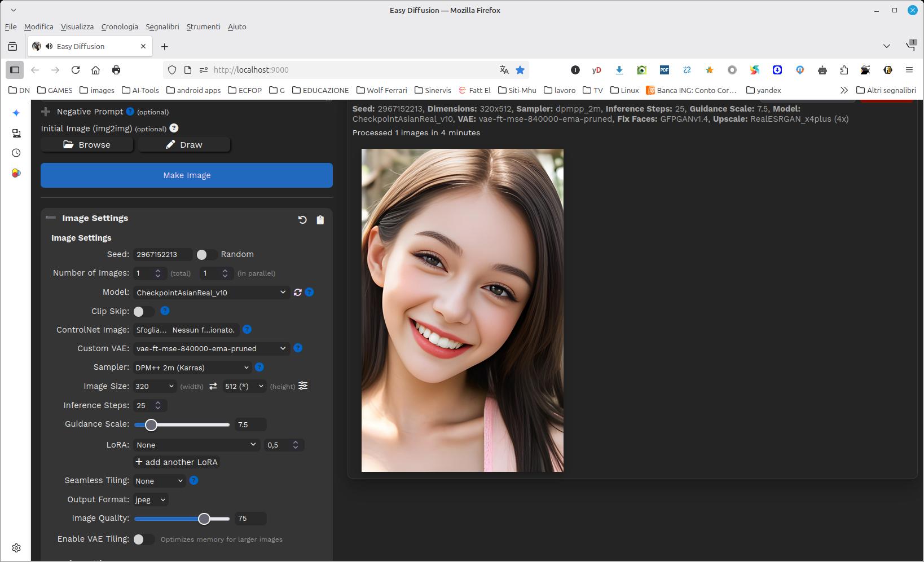The width and height of the screenshot is (924, 562).
Task: Open a new browser tab
Action: pos(164,46)
